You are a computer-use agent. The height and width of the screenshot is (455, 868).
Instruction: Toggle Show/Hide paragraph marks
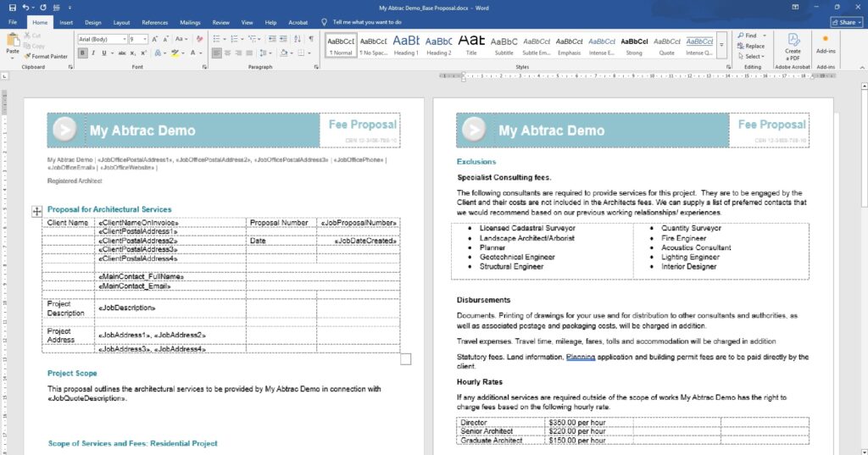[x=309, y=39]
